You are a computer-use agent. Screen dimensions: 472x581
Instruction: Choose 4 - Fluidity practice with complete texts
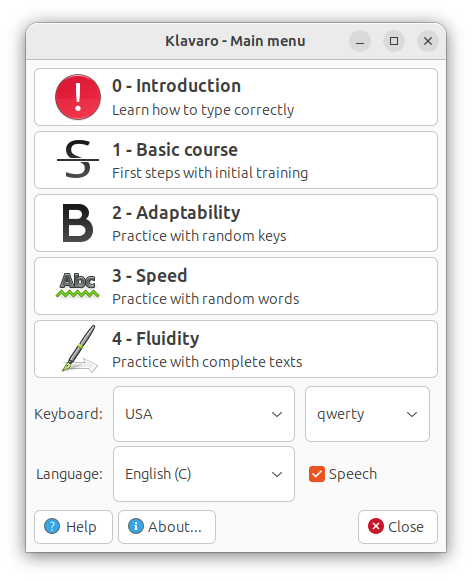point(236,349)
